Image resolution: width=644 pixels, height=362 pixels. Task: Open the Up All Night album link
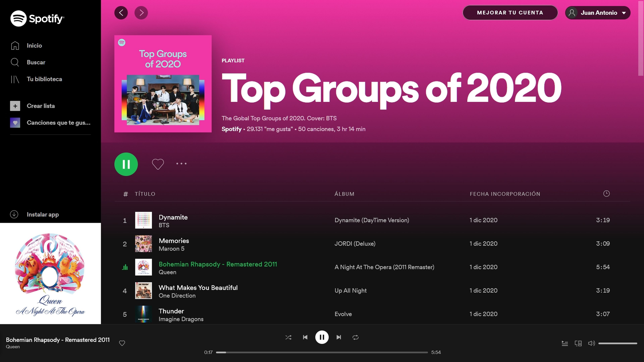351,291
